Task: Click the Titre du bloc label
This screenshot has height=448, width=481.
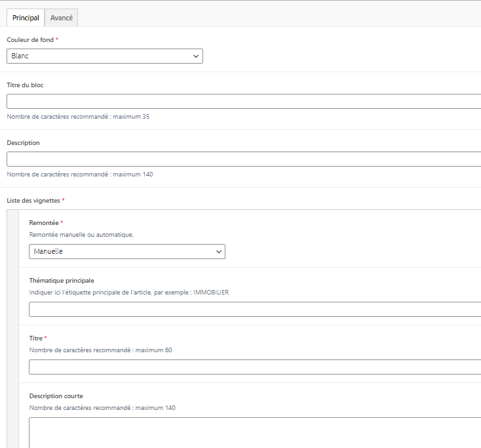Action: 25,85
